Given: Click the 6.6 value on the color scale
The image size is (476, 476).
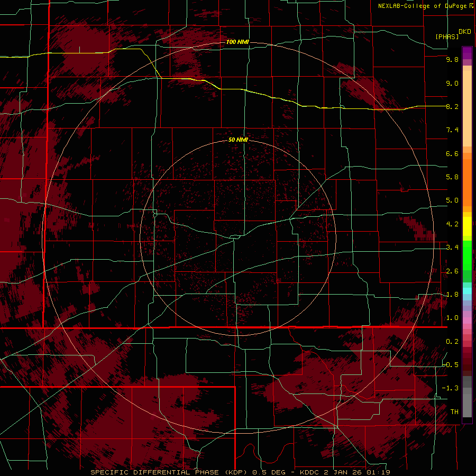Looking at the screenshot, I should point(452,153).
